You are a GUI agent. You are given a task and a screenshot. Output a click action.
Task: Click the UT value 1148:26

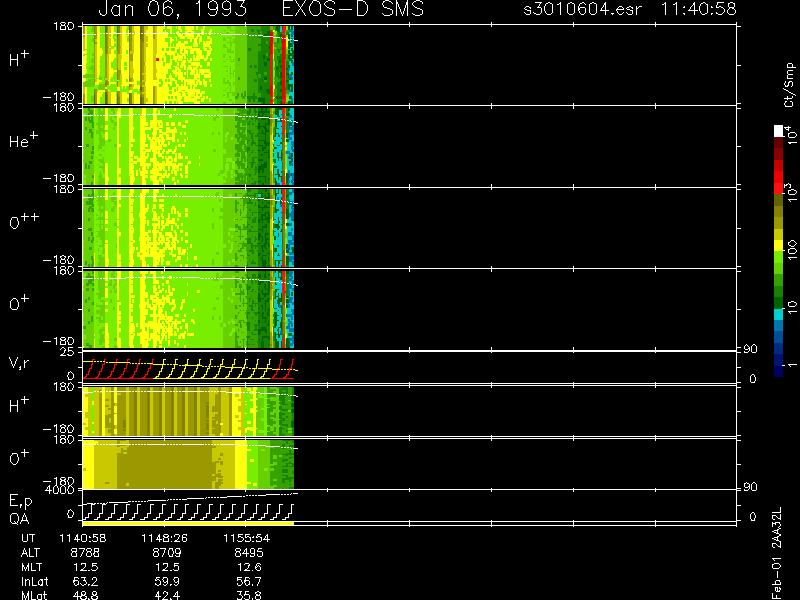pos(164,538)
